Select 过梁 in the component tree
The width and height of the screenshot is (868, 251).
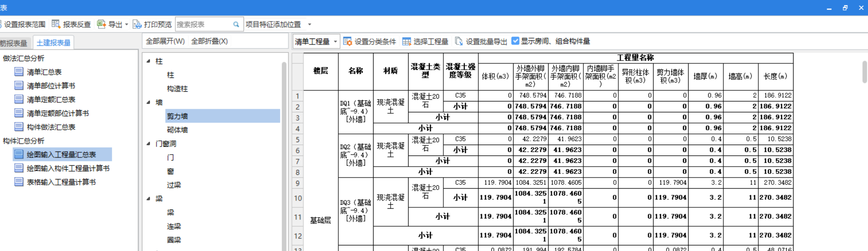pos(174,185)
